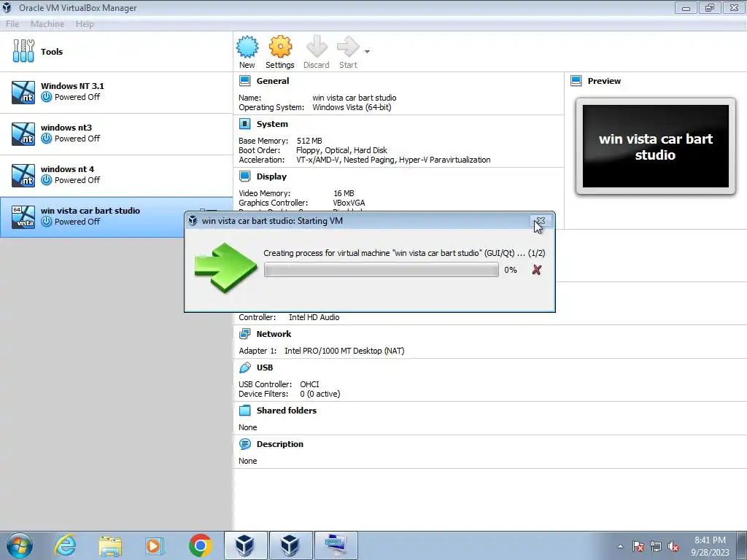Select the windows nt3 machine
Viewport: 747px width, 560px height.
pos(116,134)
